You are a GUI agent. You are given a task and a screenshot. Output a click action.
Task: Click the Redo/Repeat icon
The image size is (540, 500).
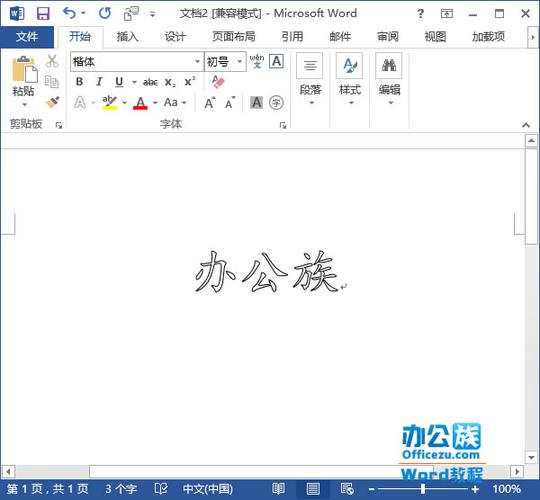(x=105, y=13)
